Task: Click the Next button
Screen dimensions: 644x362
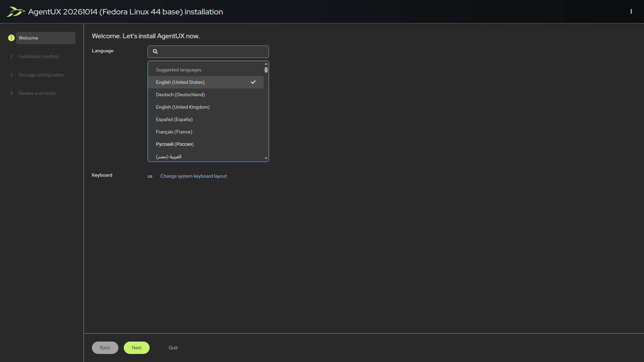Action: coord(137,348)
